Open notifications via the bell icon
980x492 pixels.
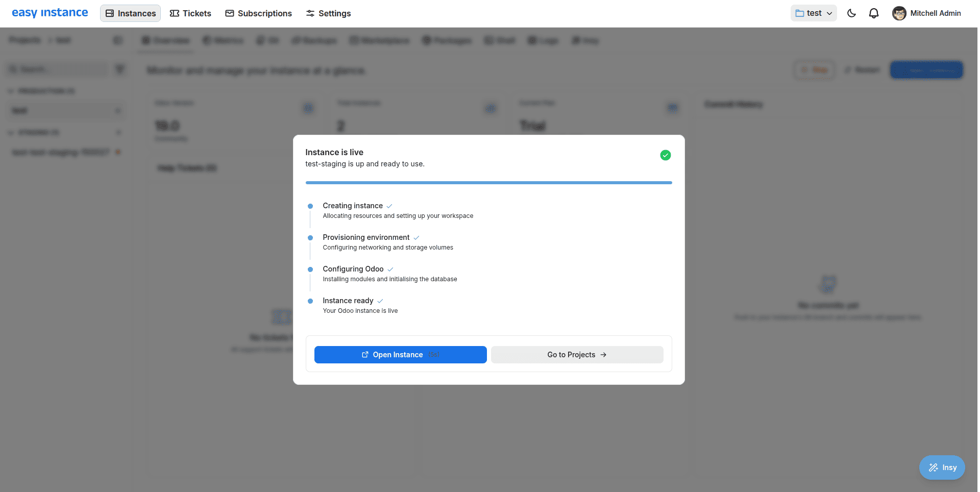coord(874,13)
